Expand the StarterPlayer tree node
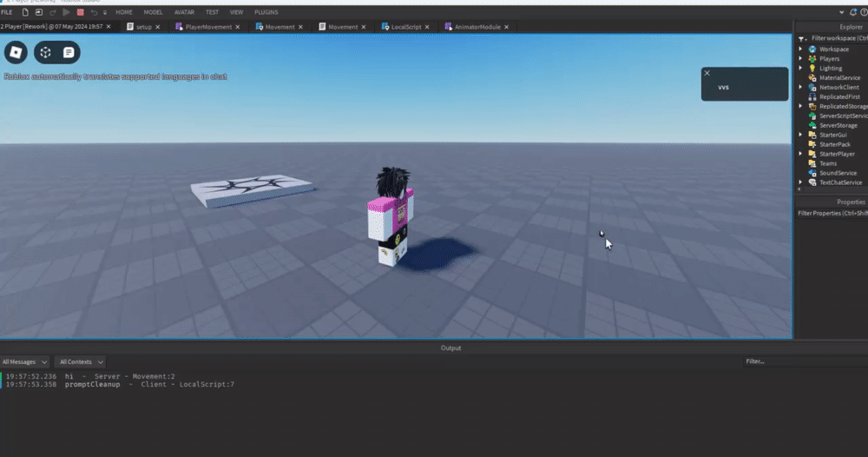Screen dimensions: 868x457 (800, 154)
